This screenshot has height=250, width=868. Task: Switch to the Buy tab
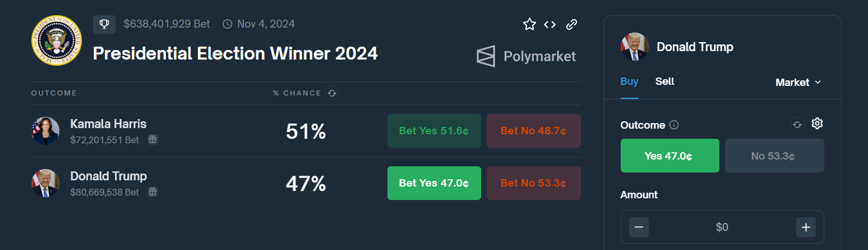tap(629, 81)
